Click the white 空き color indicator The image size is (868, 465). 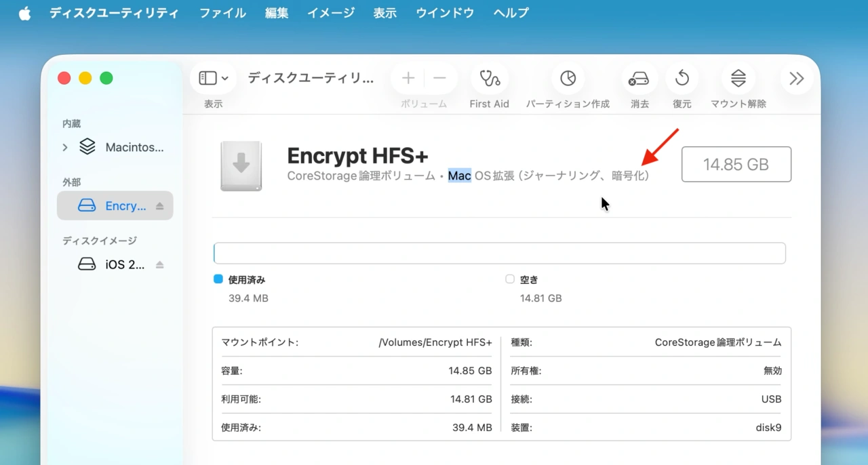tap(510, 279)
